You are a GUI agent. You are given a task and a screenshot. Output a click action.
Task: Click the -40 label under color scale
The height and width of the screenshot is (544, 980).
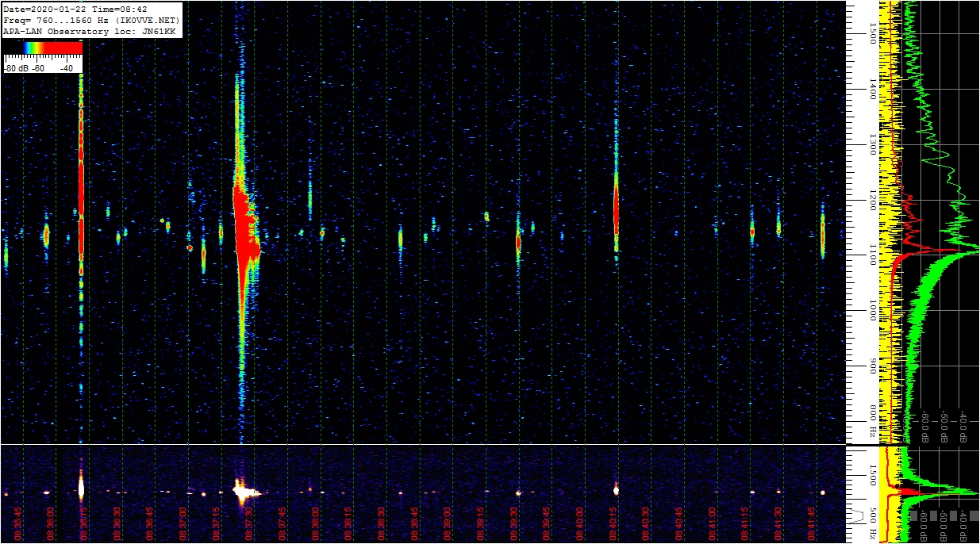(x=66, y=69)
